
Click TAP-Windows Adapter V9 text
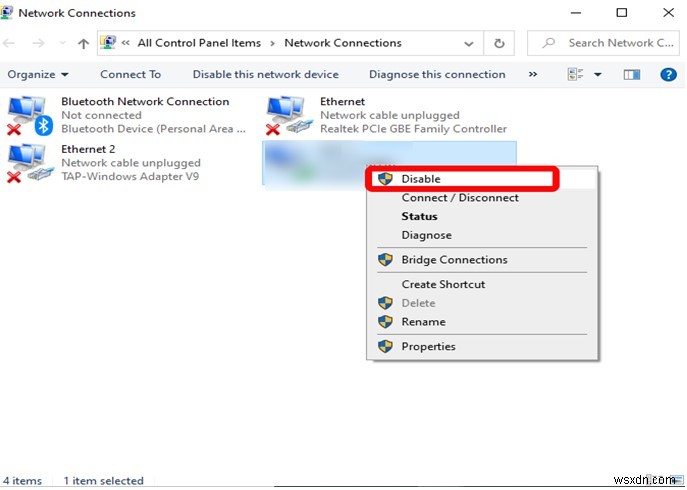(x=130, y=177)
